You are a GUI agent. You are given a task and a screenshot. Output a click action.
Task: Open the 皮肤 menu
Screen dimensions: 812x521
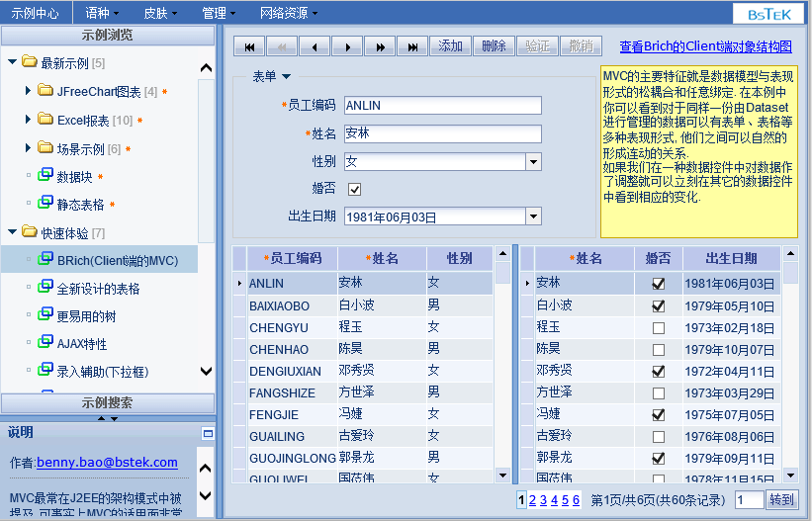coord(160,13)
